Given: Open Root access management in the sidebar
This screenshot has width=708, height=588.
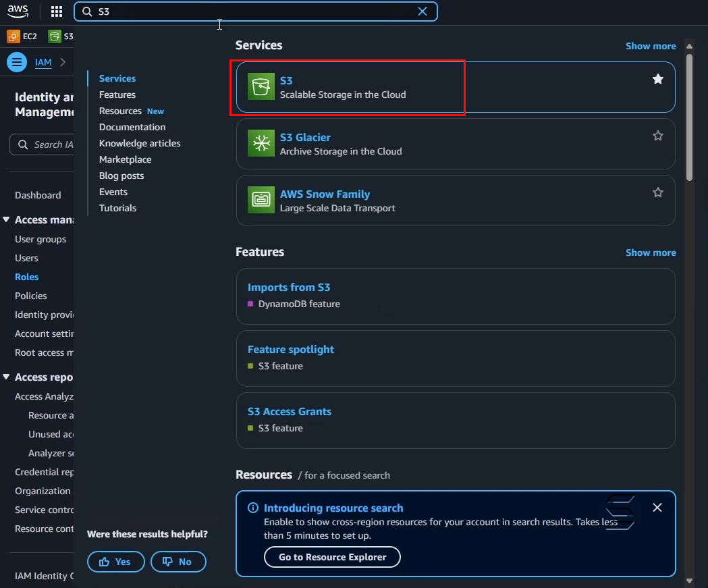Looking at the screenshot, I should [x=45, y=352].
